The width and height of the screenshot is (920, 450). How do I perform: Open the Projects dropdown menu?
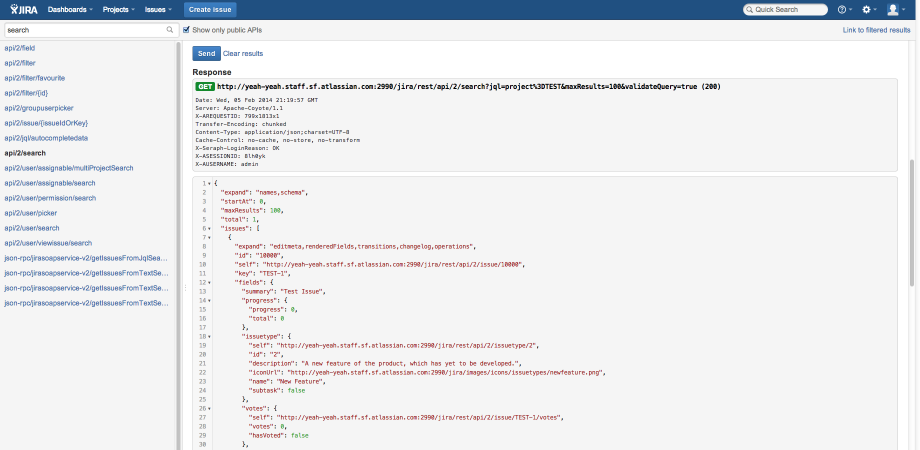(119, 9)
